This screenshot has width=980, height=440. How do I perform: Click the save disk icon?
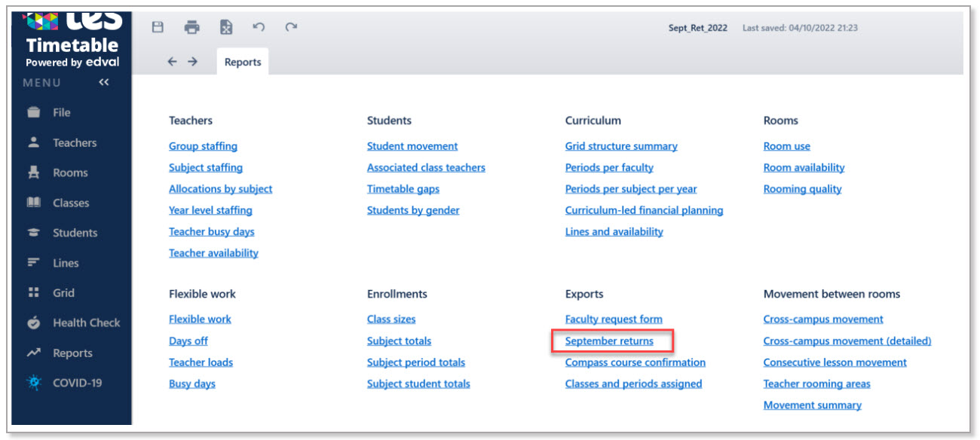[158, 28]
